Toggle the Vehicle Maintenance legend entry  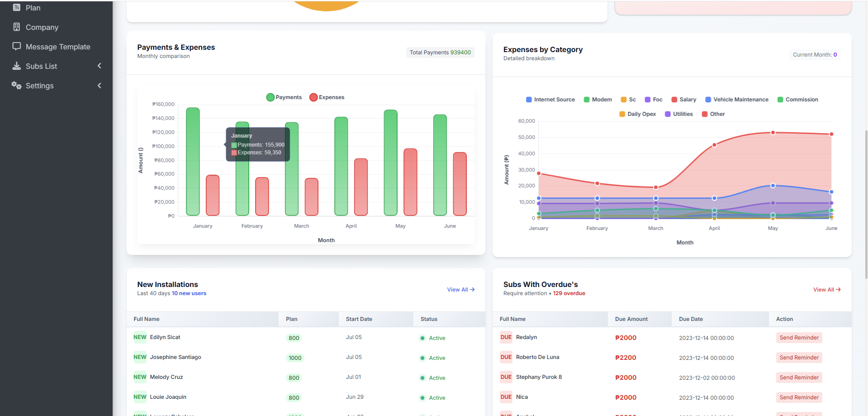click(737, 100)
